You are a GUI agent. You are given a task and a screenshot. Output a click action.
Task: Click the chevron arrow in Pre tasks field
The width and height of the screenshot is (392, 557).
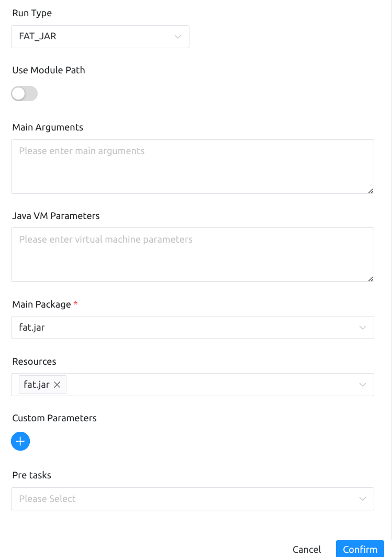pos(363,499)
